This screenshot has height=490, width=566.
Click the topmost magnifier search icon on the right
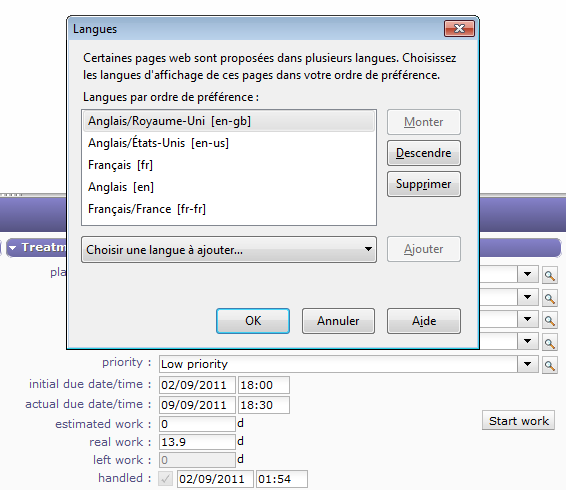pyautogui.click(x=550, y=276)
